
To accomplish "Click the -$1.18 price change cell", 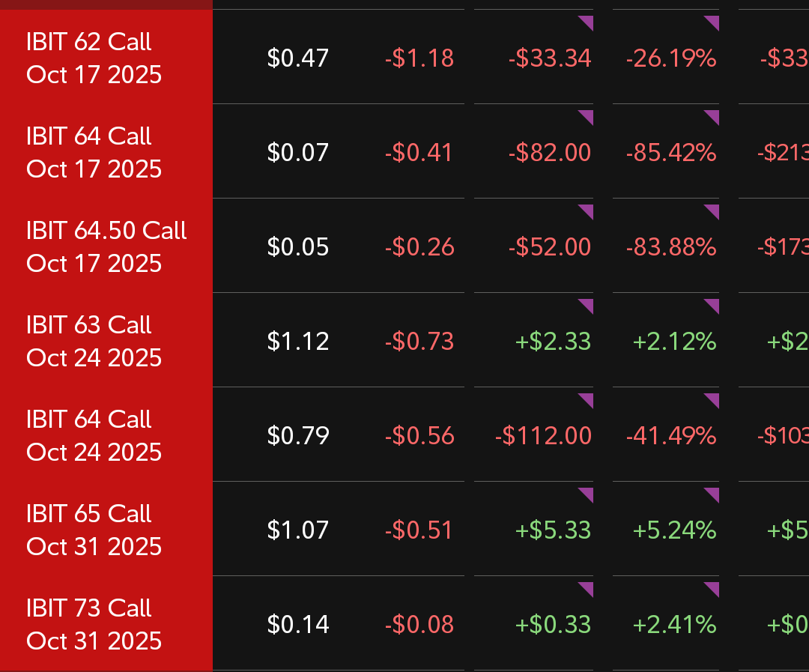I will coord(419,58).
